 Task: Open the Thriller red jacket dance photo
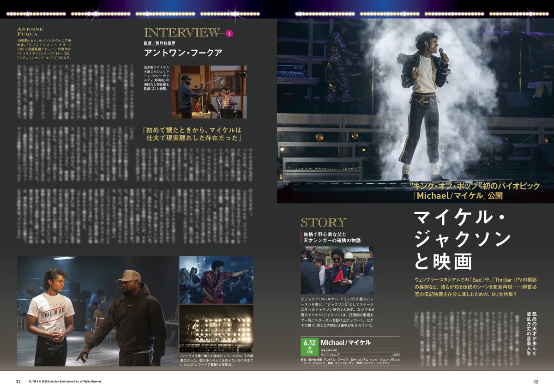coord(216,280)
